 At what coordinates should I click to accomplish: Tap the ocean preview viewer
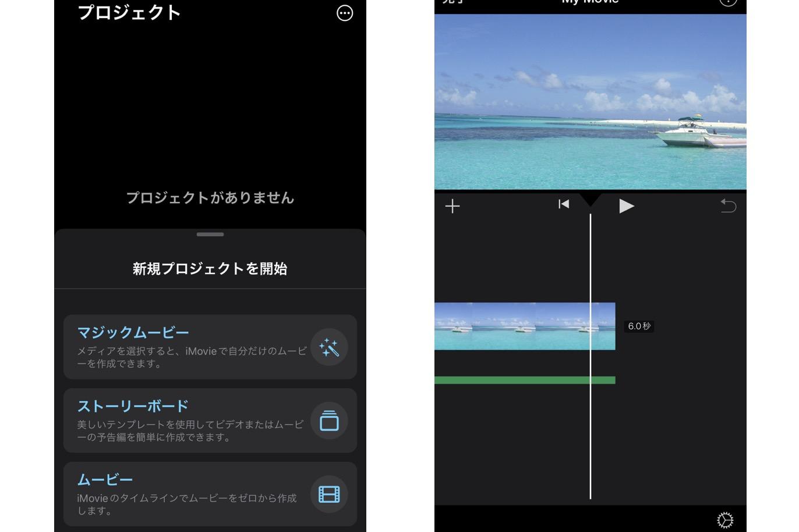pyautogui.click(x=591, y=102)
